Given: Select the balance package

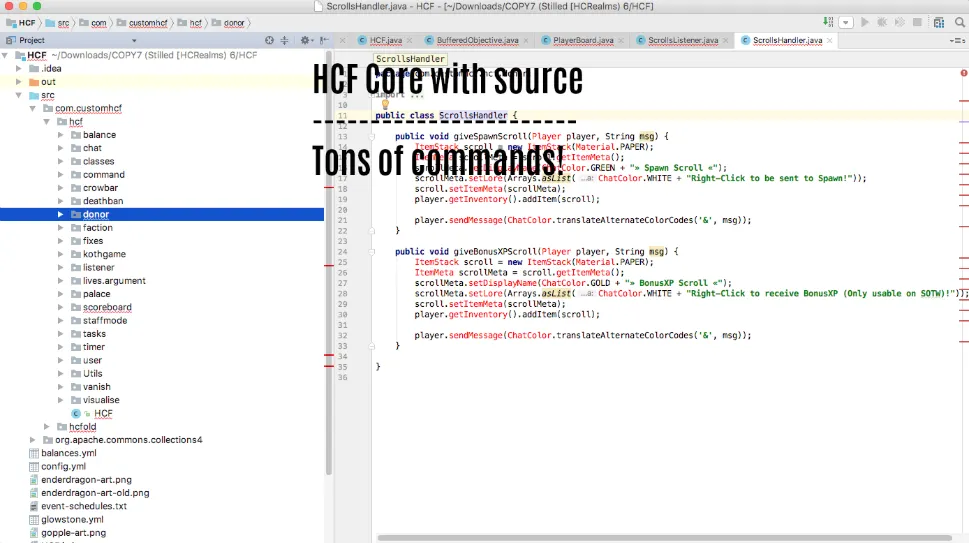Looking at the screenshot, I should [x=99, y=135].
